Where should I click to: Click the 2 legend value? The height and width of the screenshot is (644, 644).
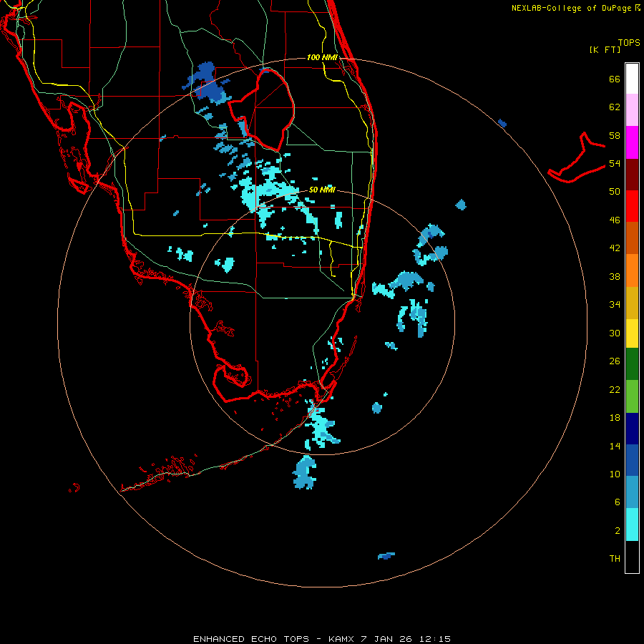pyautogui.click(x=618, y=530)
